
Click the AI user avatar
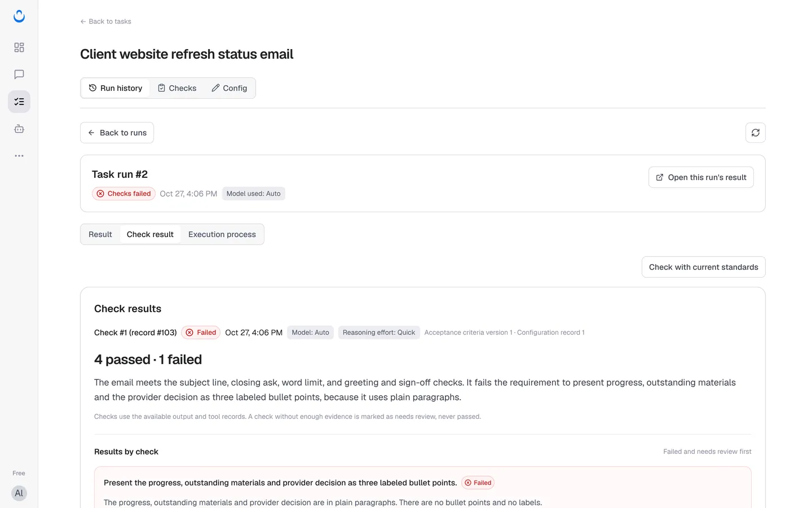point(19,493)
